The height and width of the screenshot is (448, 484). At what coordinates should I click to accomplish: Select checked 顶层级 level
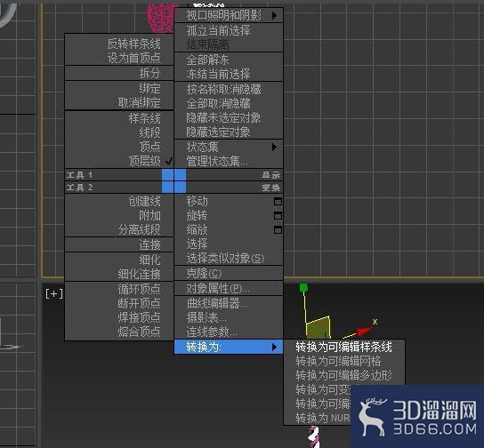119,161
